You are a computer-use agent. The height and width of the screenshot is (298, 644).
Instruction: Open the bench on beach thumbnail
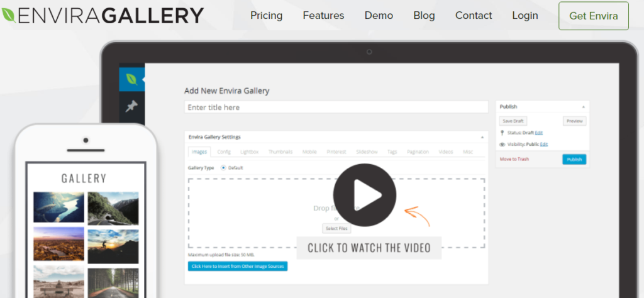click(58, 282)
